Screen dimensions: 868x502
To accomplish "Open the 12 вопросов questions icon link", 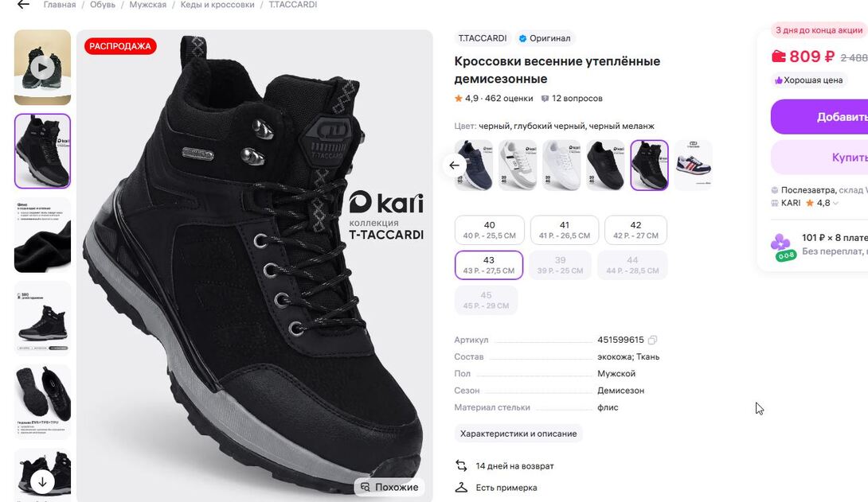I will pyautogui.click(x=545, y=99).
